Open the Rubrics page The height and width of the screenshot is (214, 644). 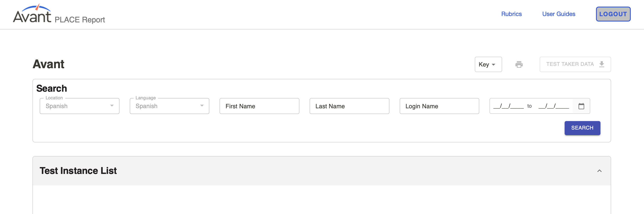pos(511,14)
